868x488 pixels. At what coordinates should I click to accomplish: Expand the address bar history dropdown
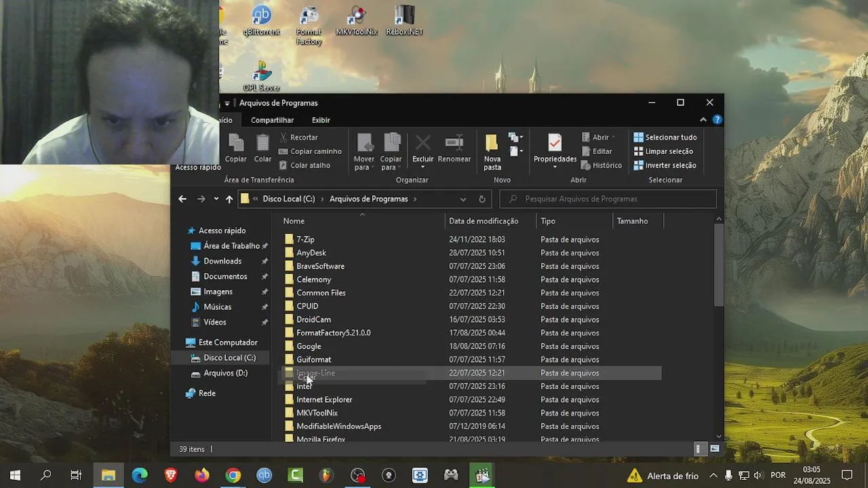coord(463,199)
